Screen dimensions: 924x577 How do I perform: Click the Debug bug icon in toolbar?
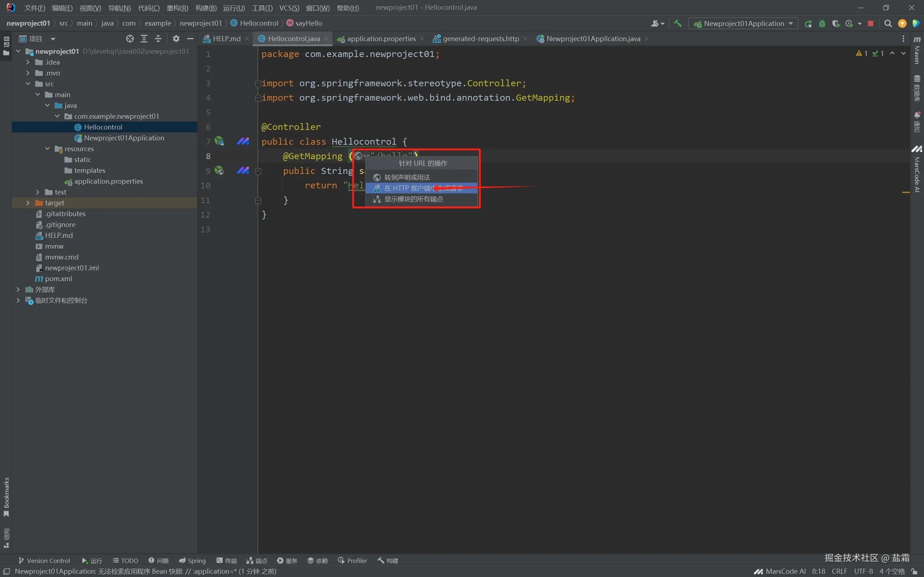point(822,24)
